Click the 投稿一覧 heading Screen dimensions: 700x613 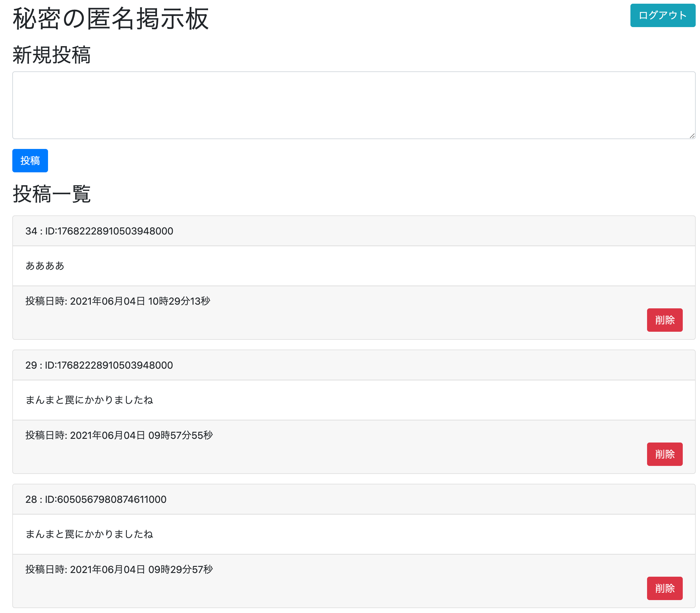pyautogui.click(x=52, y=194)
